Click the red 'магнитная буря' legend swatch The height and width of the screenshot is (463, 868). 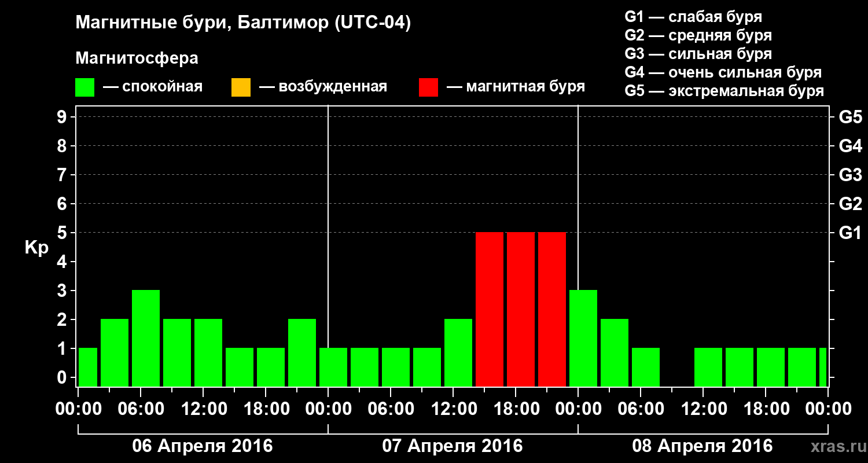pyautogui.click(x=428, y=87)
